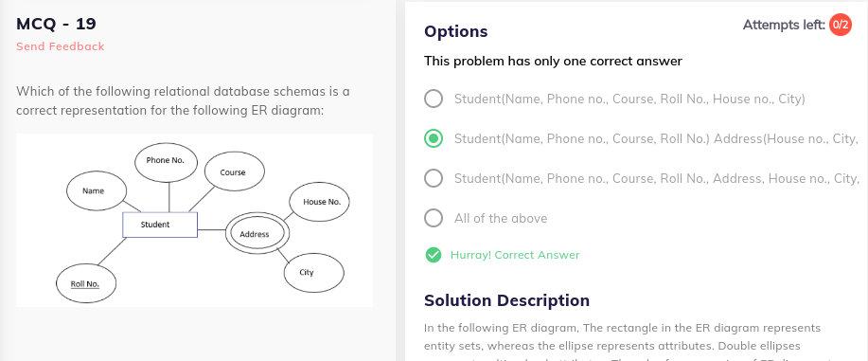
Task: Click the Phone No. attribute ellipse
Action: tap(166, 161)
